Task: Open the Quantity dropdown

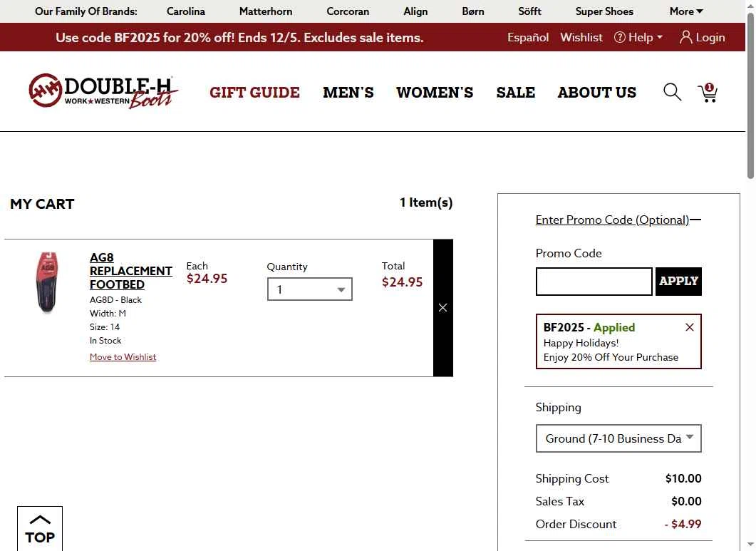Action: [309, 289]
